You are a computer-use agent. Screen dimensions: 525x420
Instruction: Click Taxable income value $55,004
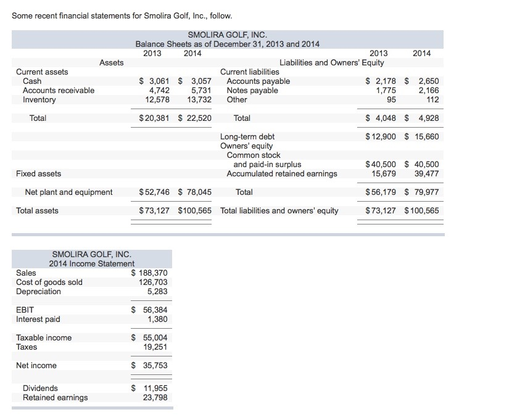point(149,338)
